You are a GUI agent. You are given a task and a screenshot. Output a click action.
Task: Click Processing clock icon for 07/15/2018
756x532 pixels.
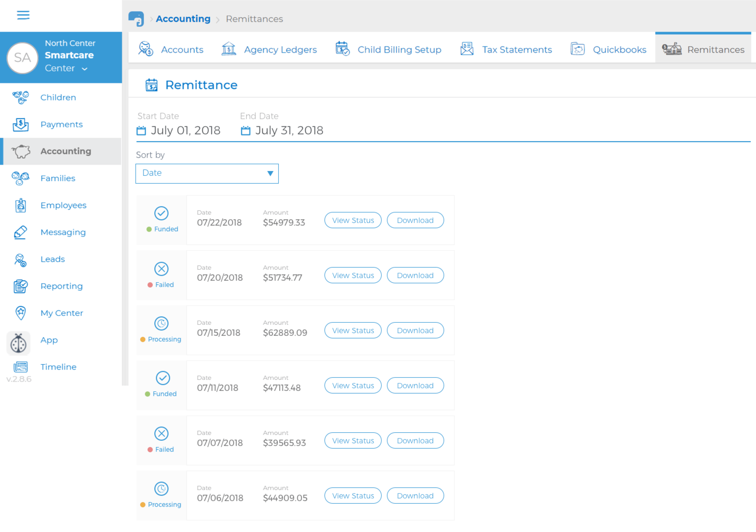click(161, 323)
